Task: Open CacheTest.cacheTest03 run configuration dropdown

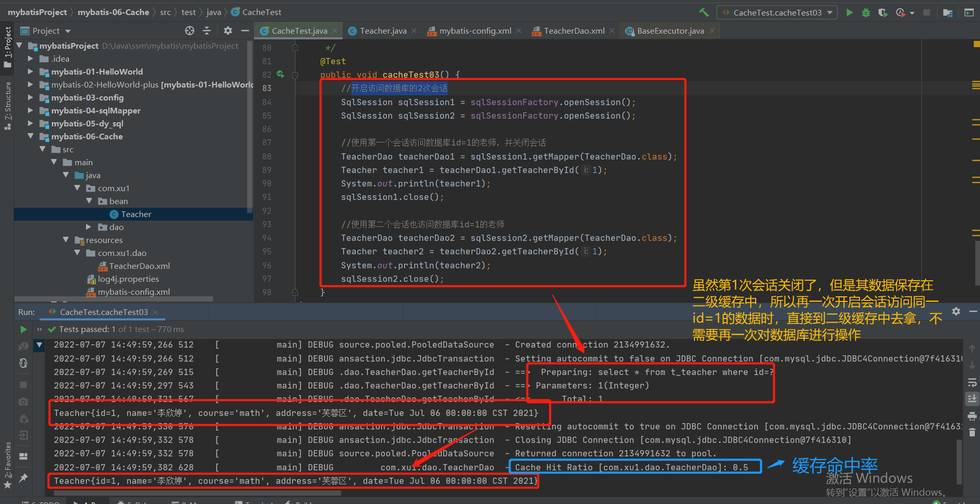Action: 777,12
